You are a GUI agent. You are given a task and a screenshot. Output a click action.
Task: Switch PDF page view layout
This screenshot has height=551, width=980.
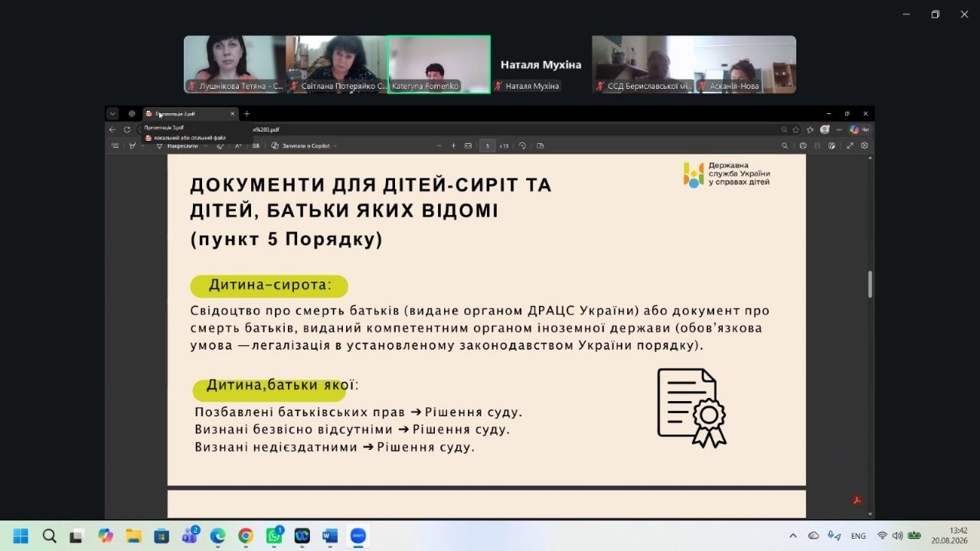click(540, 145)
